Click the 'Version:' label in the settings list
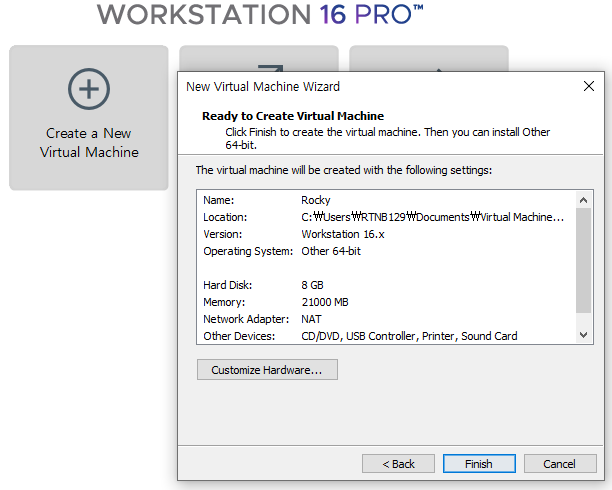The image size is (612, 490). pyautogui.click(x=222, y=234)
